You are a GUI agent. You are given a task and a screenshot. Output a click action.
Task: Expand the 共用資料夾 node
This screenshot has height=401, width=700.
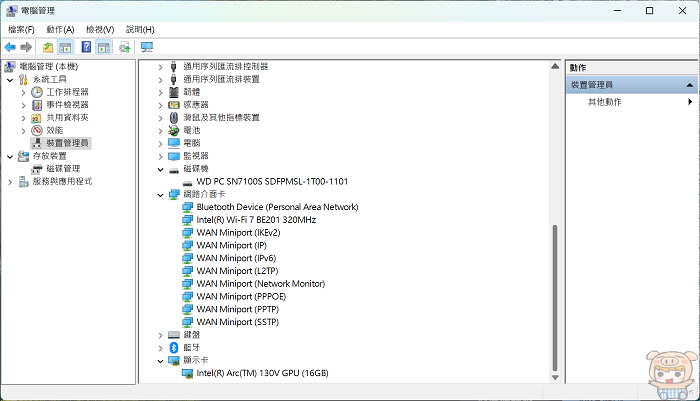point(24,118)
